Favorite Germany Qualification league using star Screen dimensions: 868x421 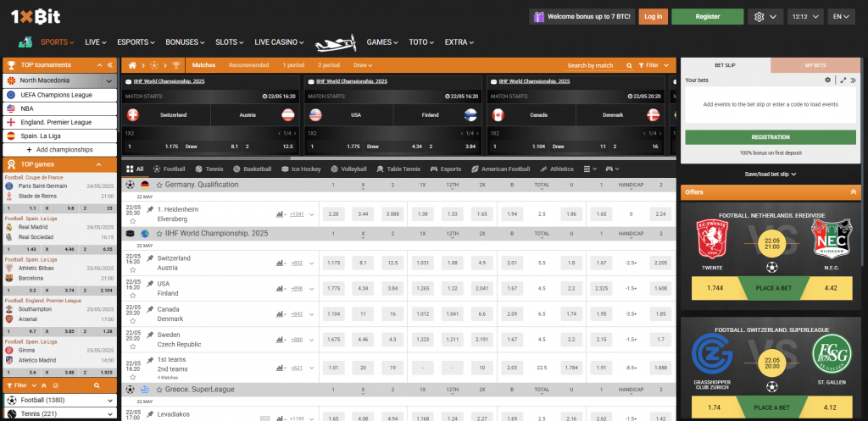tap(158, 184)
